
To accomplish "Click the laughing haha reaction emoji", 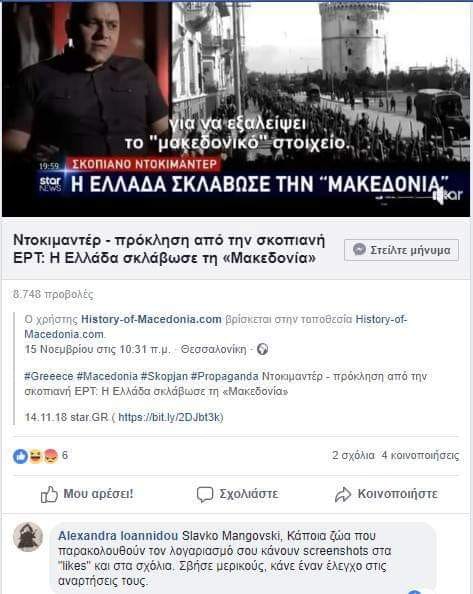I will pos(35,456).
